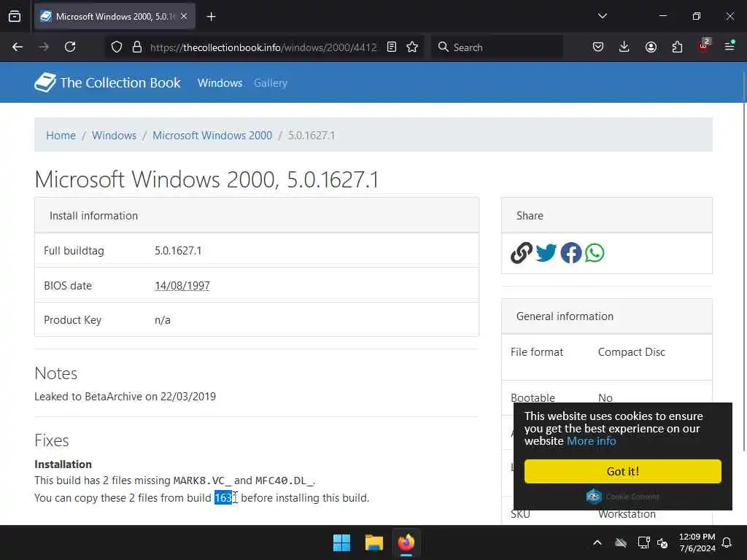Click the Install information panel header
This screenshot has height=560, width=747.
click(257, 216)
